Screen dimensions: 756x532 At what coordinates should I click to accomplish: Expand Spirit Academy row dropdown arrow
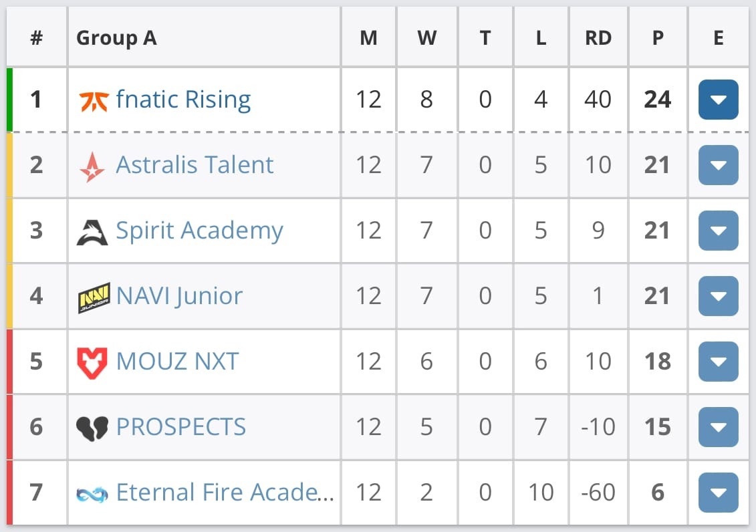click(x=718, y=231)
